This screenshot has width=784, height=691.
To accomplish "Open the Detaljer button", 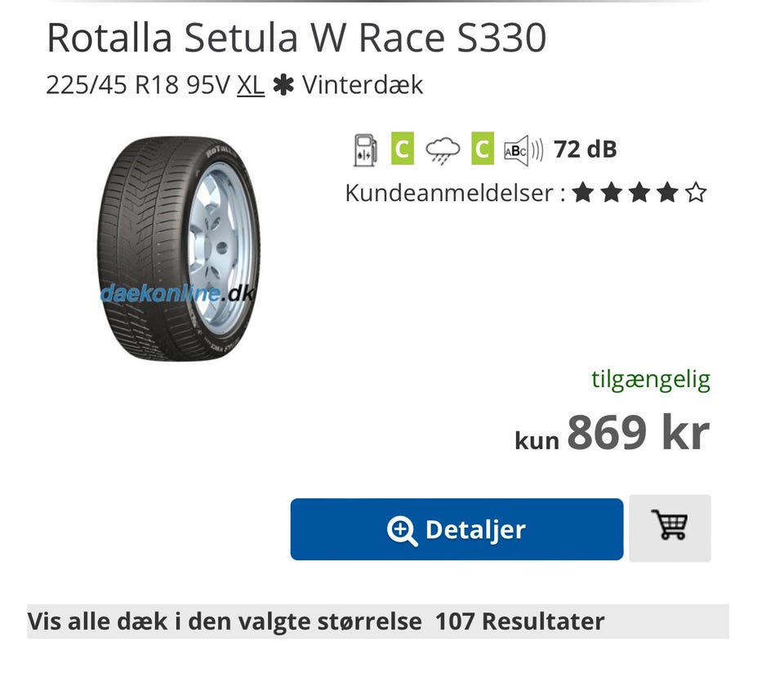I will tap(457, 529).
